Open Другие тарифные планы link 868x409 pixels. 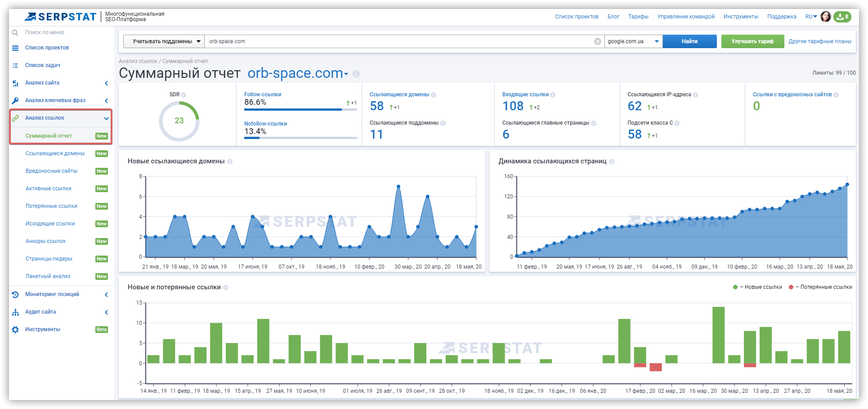click(819, 41)
